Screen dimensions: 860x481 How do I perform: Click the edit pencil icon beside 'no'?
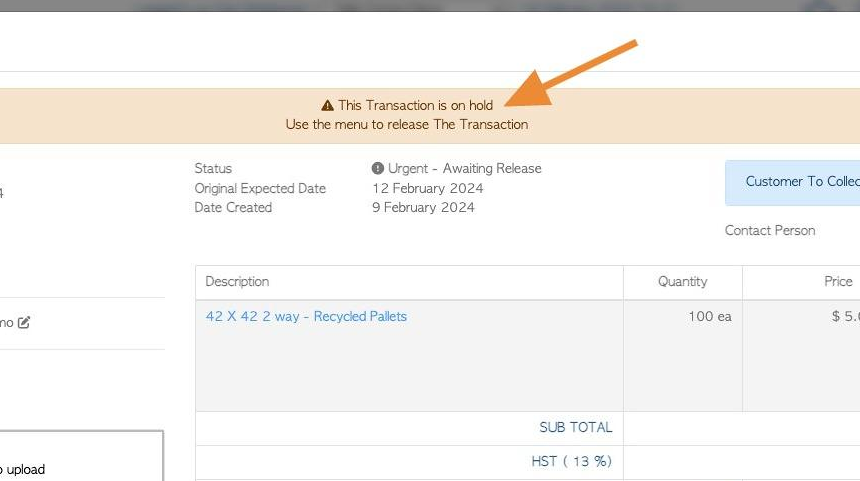24,322
